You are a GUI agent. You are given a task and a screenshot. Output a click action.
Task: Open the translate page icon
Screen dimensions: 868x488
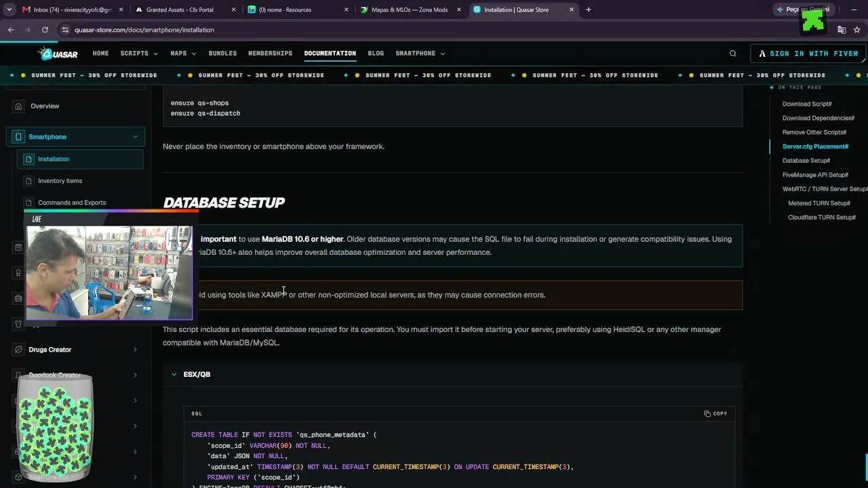point(842,30)
